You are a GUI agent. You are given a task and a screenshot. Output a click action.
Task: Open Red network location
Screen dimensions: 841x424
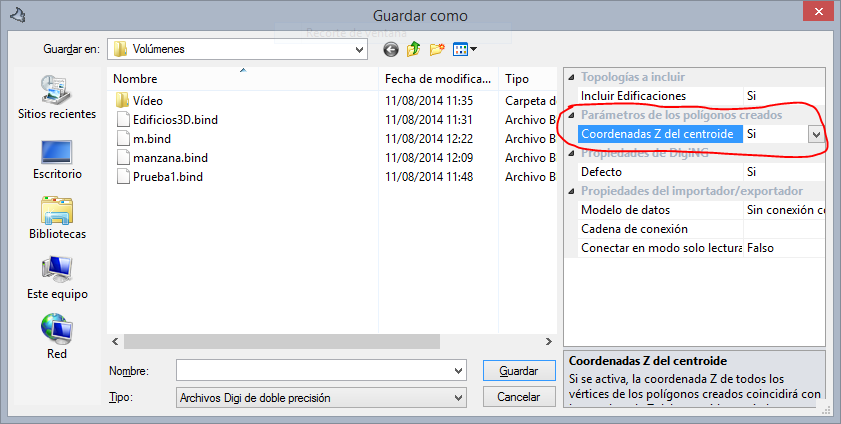click(x=57, y=337)
